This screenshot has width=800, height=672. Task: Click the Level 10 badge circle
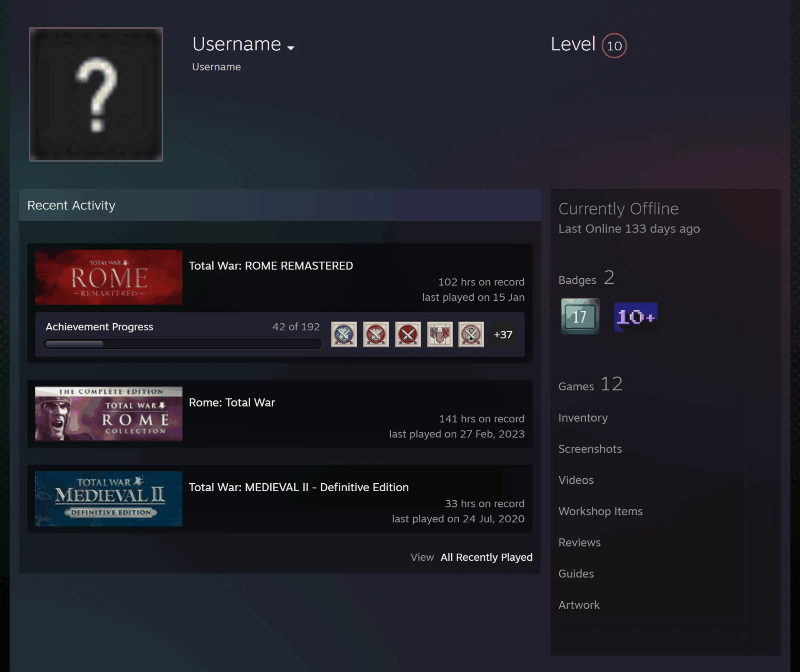614,45
